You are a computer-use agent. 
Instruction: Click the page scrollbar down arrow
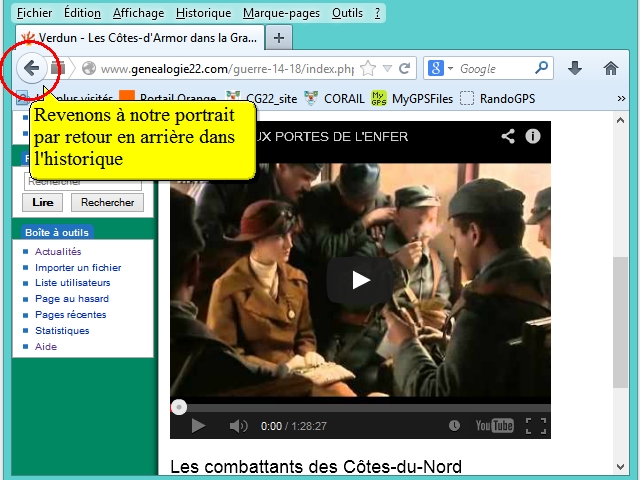pos(620,467)
